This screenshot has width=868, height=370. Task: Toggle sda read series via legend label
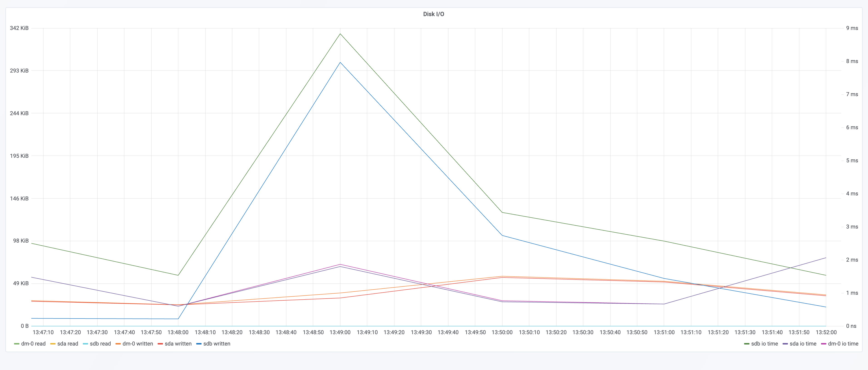[68, 344]
